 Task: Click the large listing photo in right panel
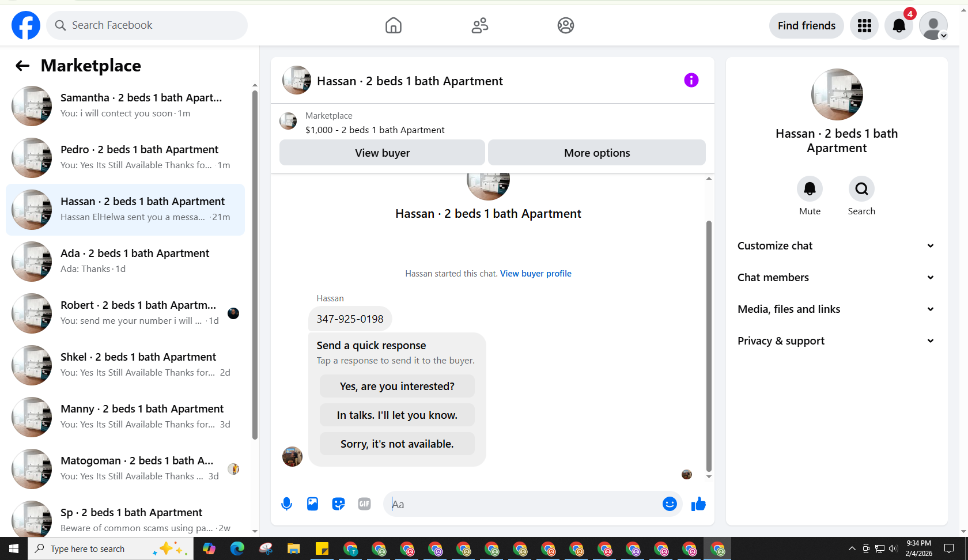837,94
